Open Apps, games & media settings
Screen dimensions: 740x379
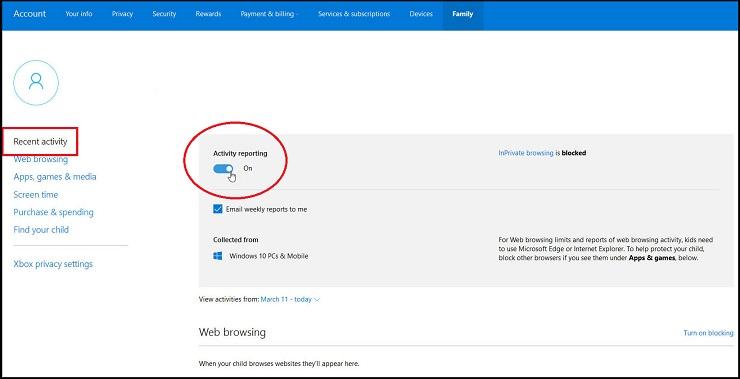click(x=55, y=177)
